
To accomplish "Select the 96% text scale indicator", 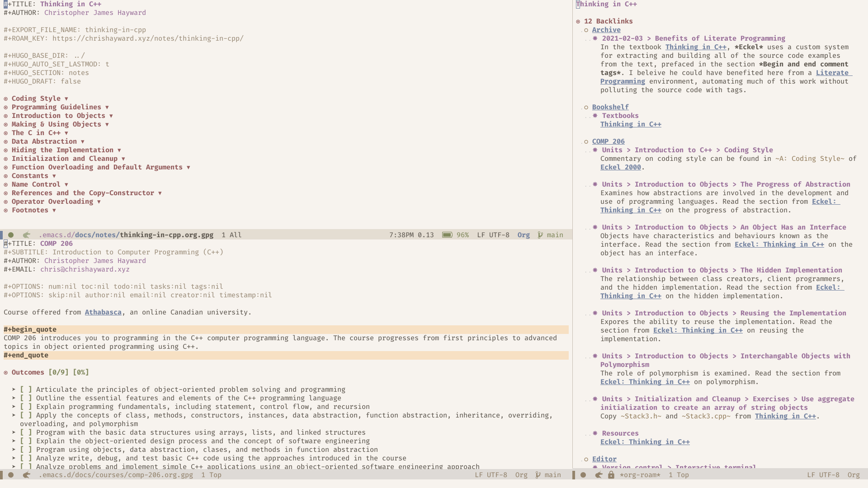I will (463, 234).
